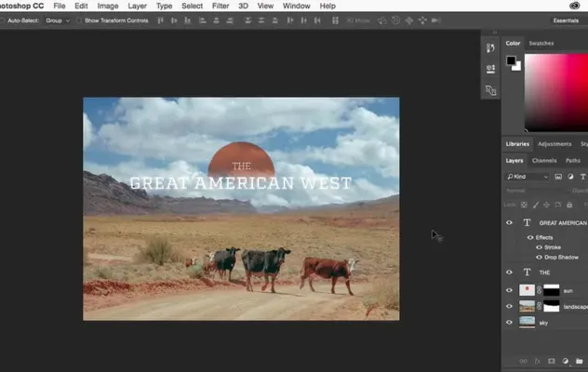The height and width of the screenshot is (372, 588).
Task: Select the 3D roll mode icon
Action: click(395, 20)
